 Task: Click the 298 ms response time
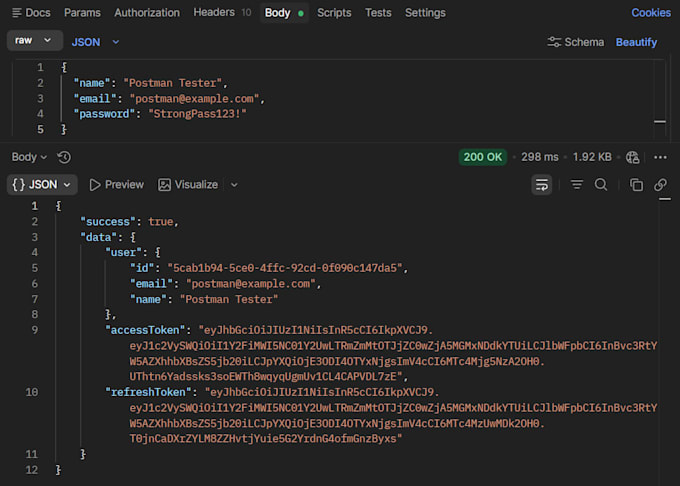[x=540, y=157]
